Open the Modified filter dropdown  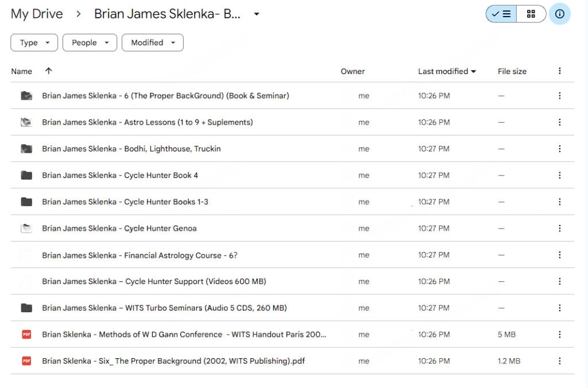tap(153, 42)
